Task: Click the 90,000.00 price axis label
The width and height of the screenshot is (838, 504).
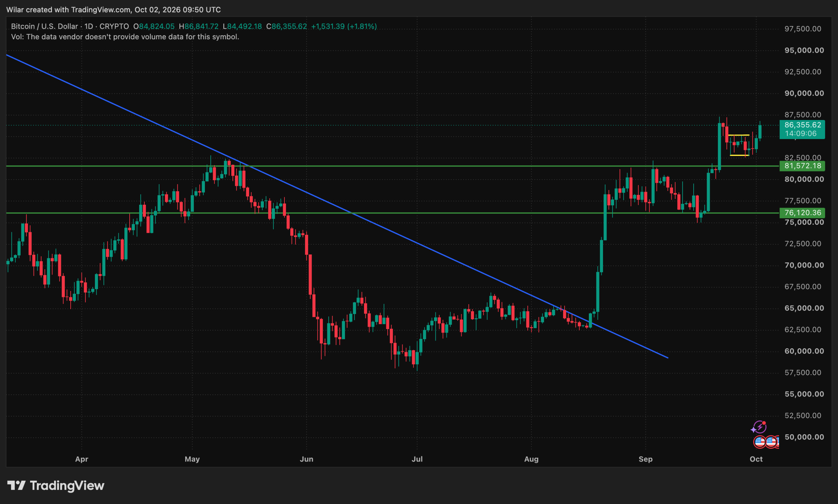Action: pos(804,93)
